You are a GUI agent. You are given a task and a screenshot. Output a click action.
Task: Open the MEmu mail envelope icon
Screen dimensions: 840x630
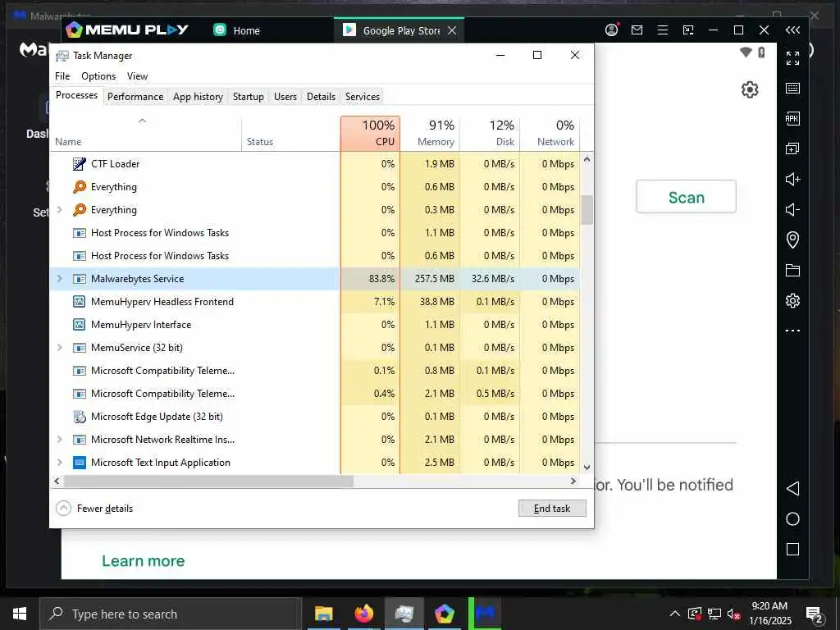click(637, 30)
